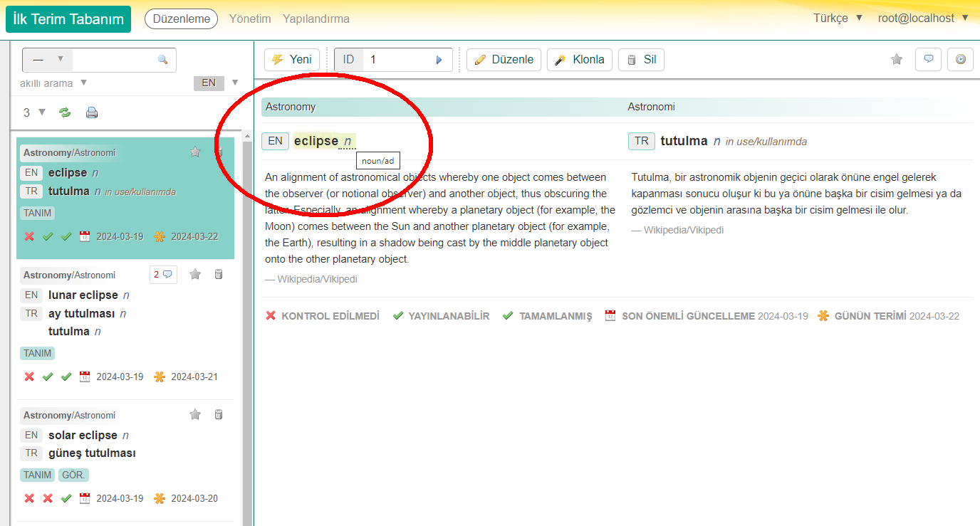Toggle star on solar eclipse entry

[195, 414]
